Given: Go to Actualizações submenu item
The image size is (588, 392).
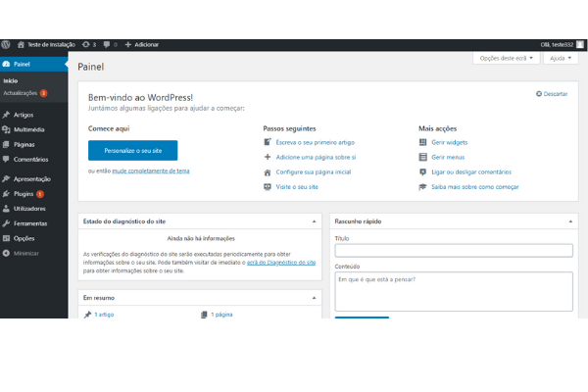Looking at the screenshot, I should coord(21,93).
